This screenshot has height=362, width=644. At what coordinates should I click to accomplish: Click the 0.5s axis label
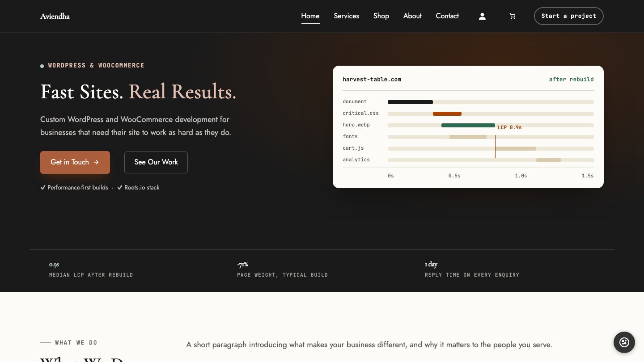(454, 176)
